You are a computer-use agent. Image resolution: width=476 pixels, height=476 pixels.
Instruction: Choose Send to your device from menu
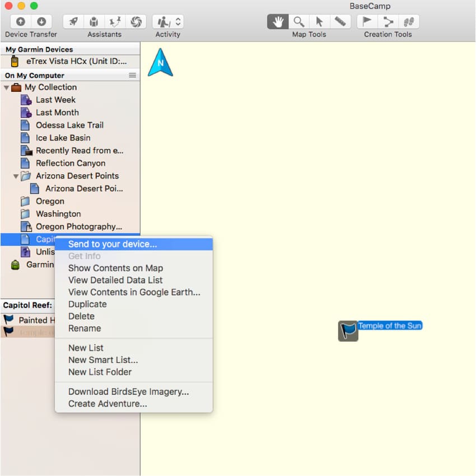click(x=113, y=244)
